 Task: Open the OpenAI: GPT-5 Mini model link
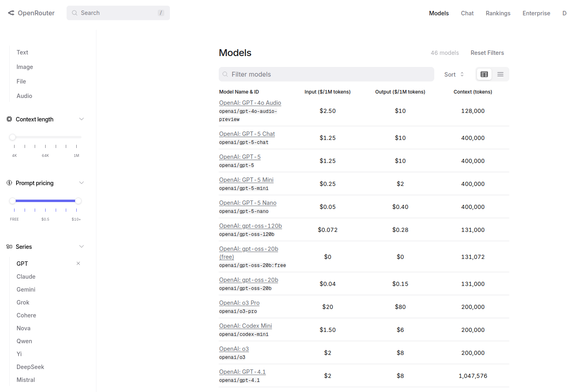point(246,180)
